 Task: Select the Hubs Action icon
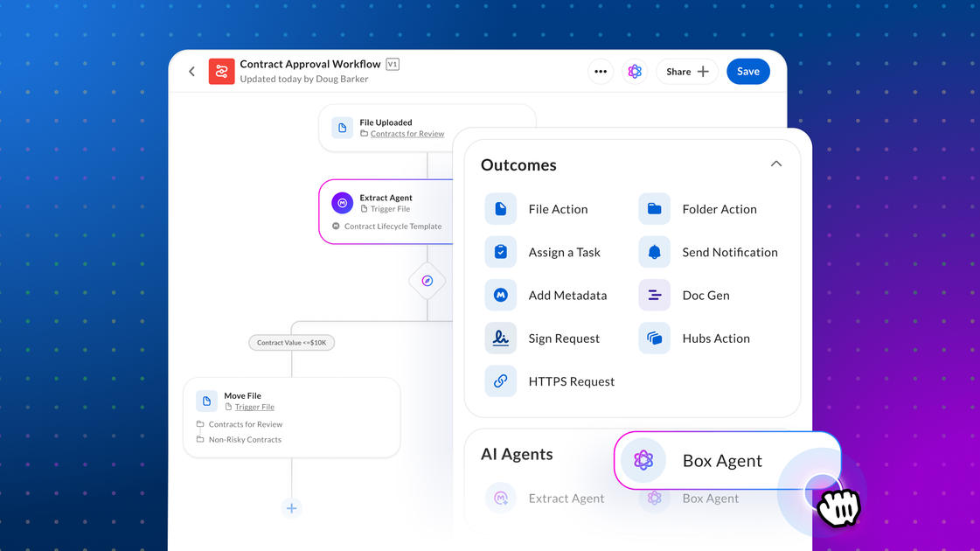pyautogui.click(x=655, y=338)
